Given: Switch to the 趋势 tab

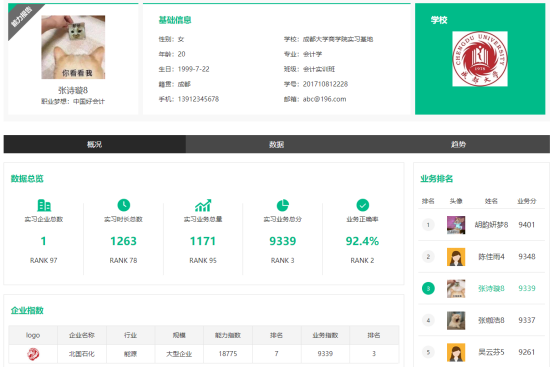Looking at the screenshot, I should (x=459, y=144).
